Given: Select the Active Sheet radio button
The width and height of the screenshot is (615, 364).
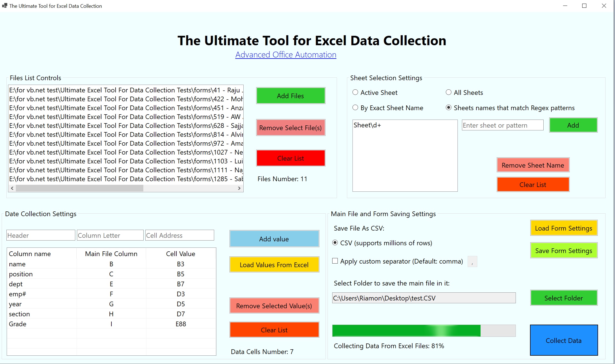Looking at the screenshot, I should [355, 92].
